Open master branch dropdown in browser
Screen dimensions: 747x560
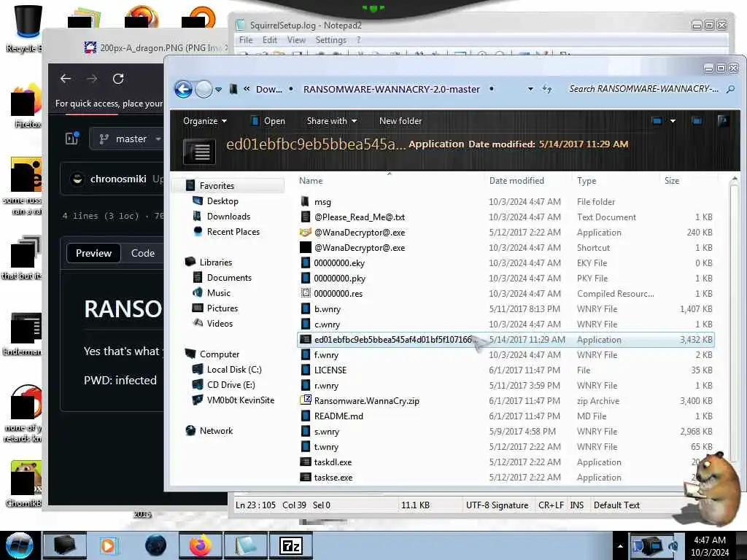pos(128,139)
